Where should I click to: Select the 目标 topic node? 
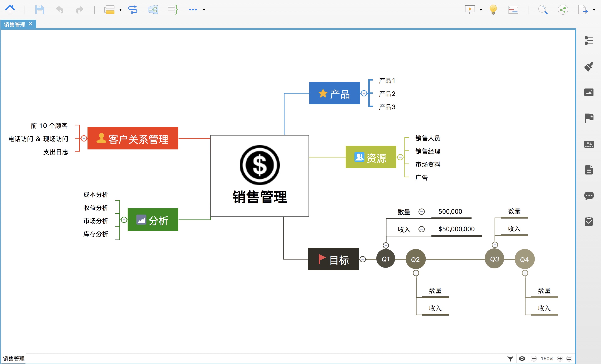(x=333, y=259)
